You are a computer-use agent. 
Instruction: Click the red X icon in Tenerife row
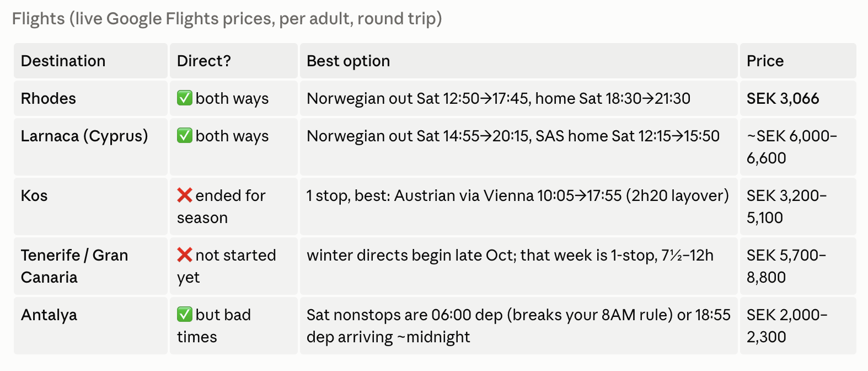(184, 255)
